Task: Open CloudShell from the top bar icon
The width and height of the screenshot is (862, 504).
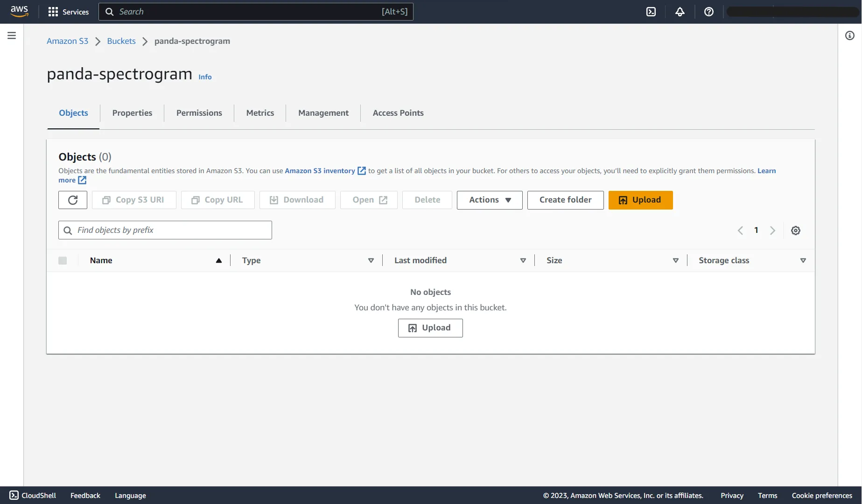Action: (651, 12)
